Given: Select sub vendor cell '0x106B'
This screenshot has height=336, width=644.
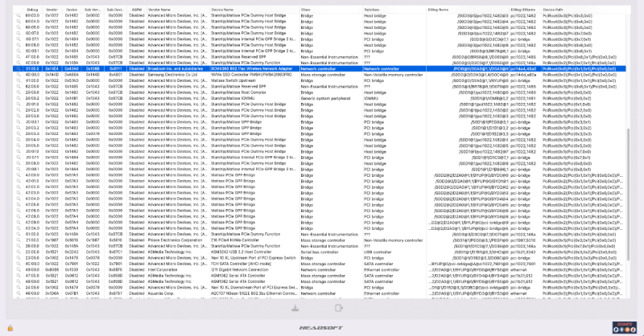Looking at the screenshot, I should pos(93,69).
